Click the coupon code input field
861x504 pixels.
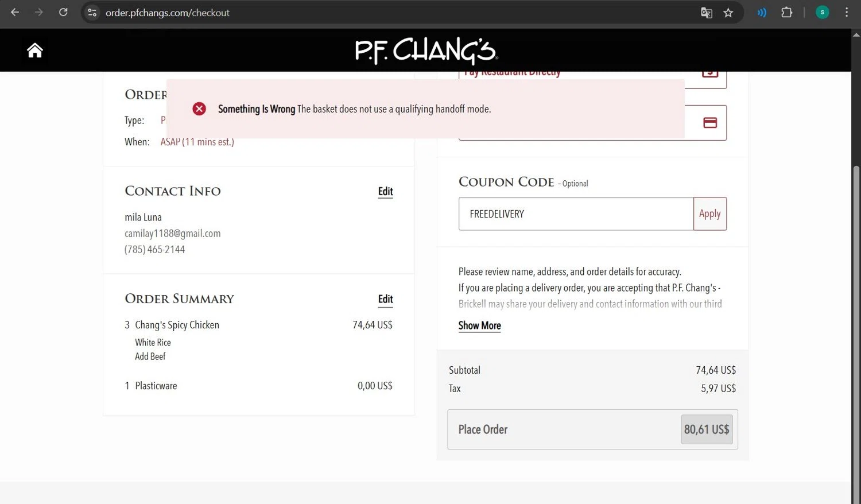click(x=576, y=214)
